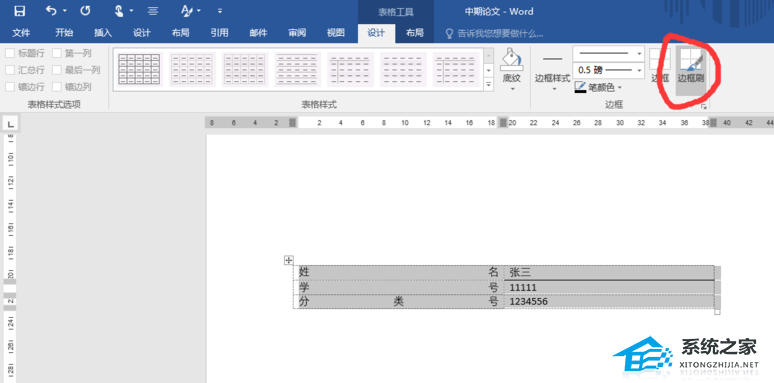Switch to table tools 布局 Layout tab
Image resolution: width=774 pixels, height=383 pixels.
[415, 33]
